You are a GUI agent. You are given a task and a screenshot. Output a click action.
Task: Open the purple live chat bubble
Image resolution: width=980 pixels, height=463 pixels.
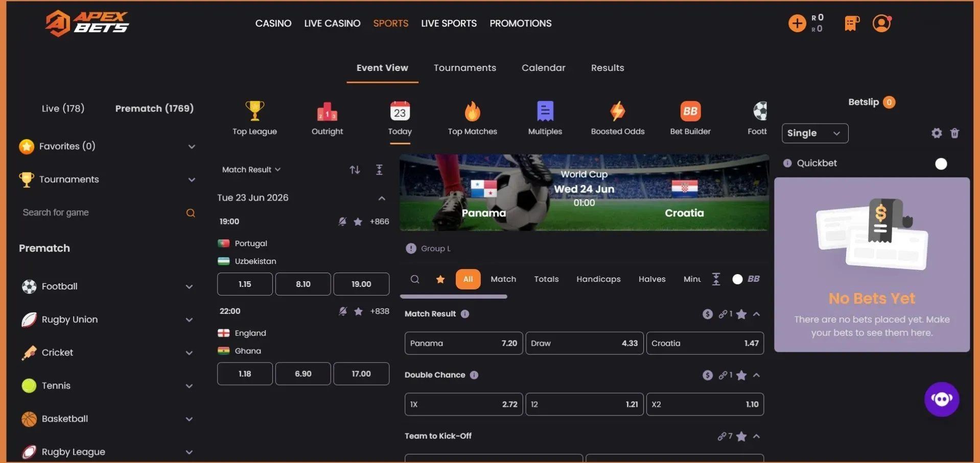941,399
